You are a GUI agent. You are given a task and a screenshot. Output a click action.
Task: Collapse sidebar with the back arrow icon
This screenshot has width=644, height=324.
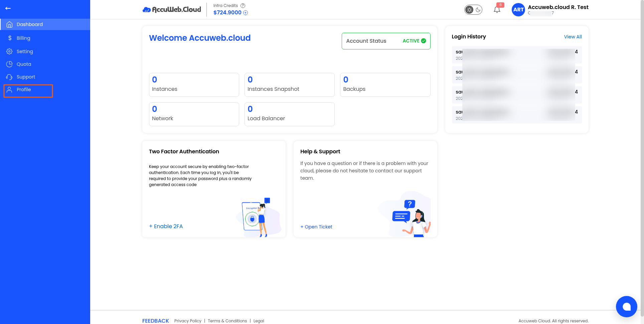coord(8,8)
